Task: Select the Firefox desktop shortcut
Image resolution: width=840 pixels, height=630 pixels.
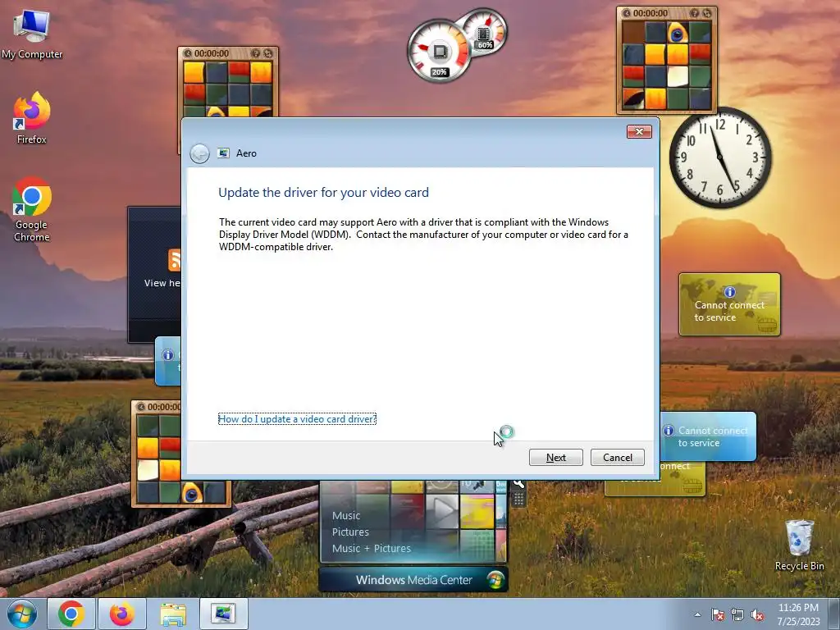Action: point(32,118)
